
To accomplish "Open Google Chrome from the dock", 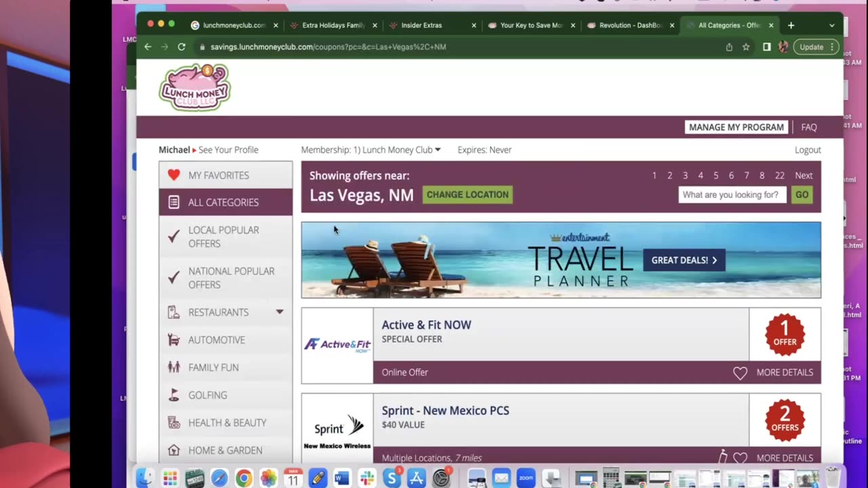I will (244, 478).
